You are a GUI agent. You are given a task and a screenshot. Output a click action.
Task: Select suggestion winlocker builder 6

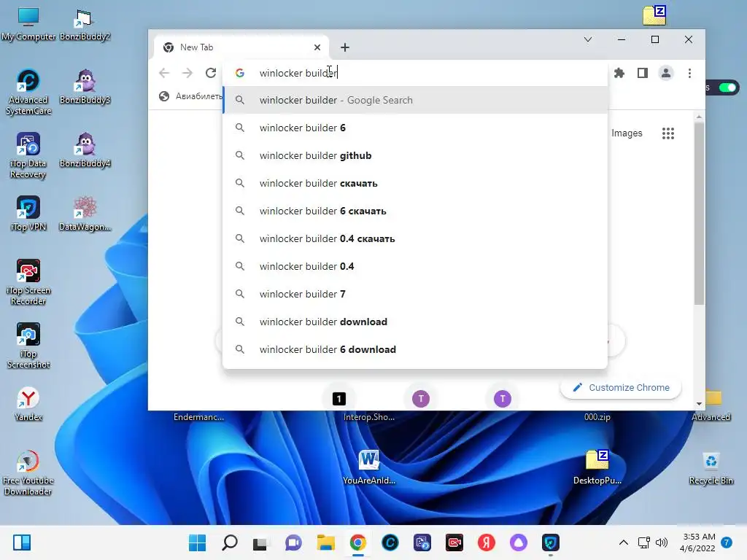point(415,128)
